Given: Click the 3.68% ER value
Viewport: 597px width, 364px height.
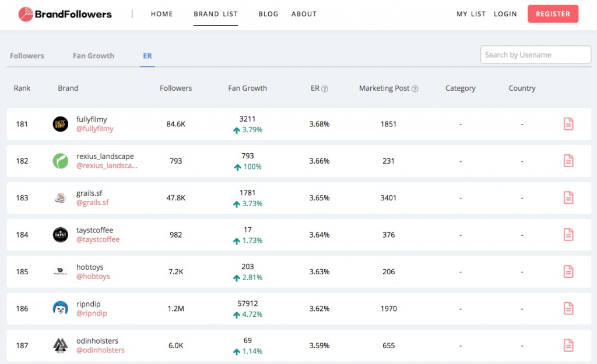Looking at the screenshot, I should pyautogui.click(x=319, y=124).
